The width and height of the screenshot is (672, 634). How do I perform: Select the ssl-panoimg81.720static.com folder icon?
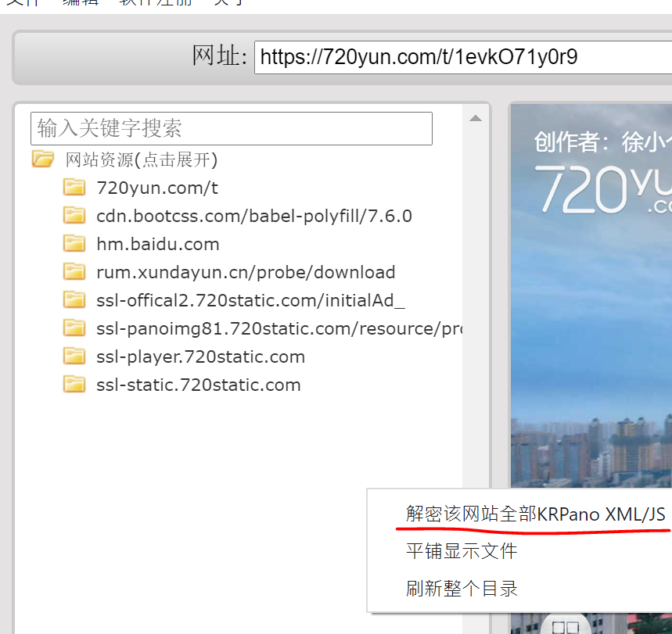coord(74,328)
